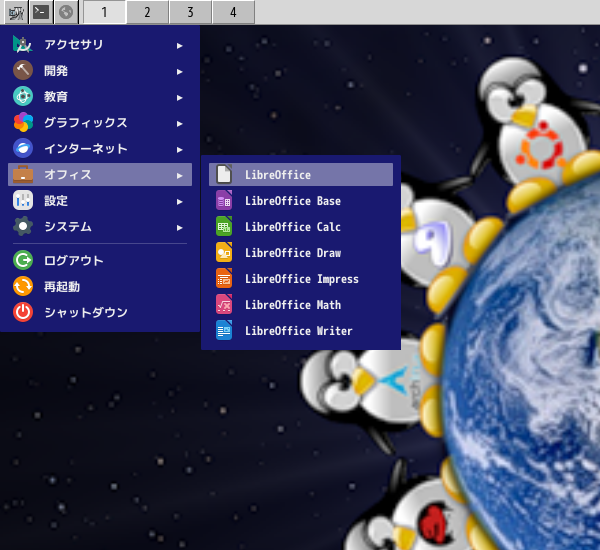Click the 設定 sliders icon
The width and height of the screenshot is (600, 550).
(x=23, y=201)
